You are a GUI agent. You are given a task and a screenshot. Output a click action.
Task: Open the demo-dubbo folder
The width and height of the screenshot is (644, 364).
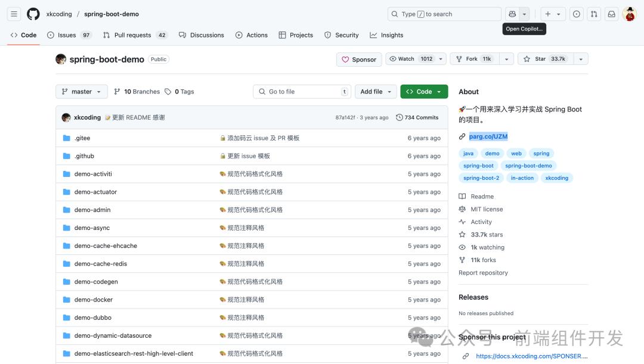point(93,318)
